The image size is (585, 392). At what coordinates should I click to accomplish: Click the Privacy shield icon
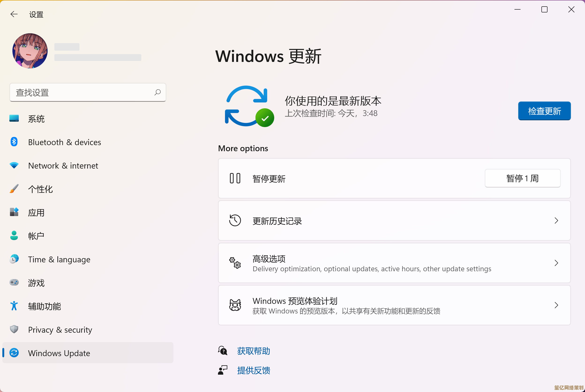[x=14, y=329]
